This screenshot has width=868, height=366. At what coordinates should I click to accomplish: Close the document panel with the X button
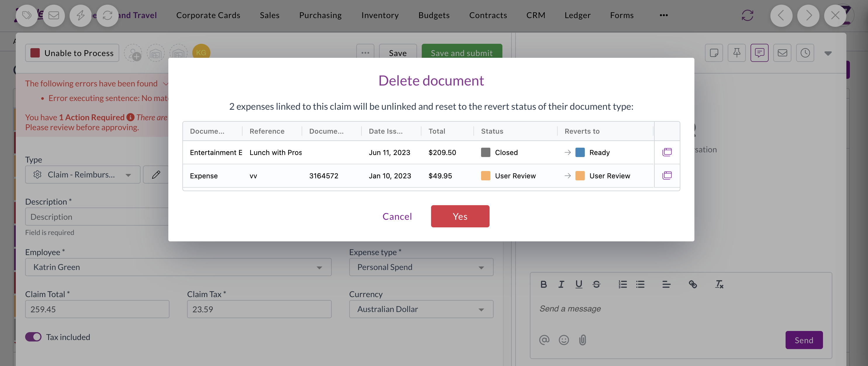835,15
